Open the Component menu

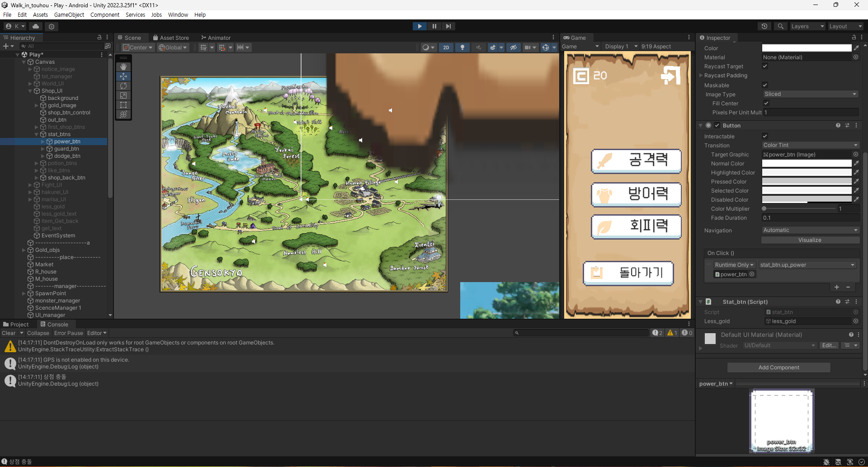[105, 15]
